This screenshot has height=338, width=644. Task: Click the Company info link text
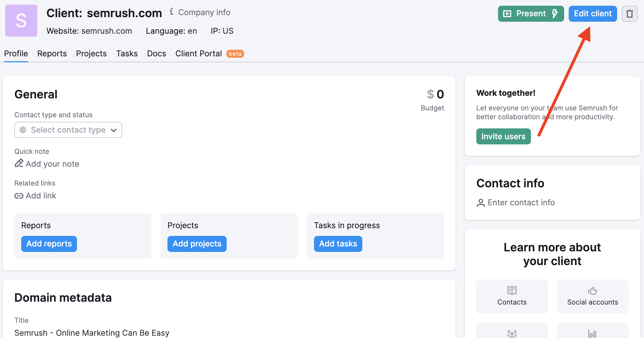point(204,12)
